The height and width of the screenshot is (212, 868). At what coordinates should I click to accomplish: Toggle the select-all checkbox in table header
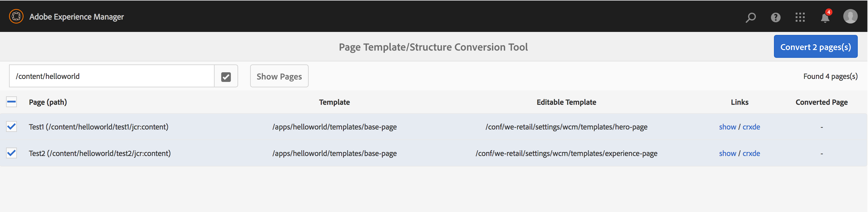tap(11, 102)
